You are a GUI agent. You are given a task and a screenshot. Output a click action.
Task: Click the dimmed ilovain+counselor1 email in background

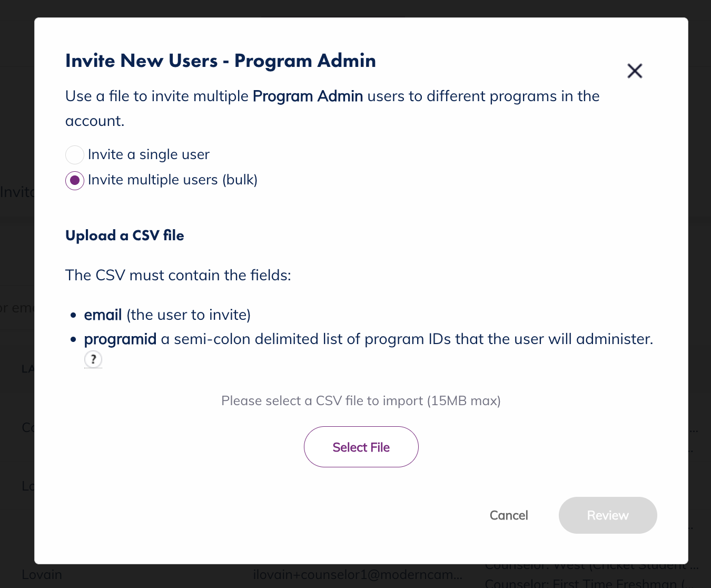pos(357,574)
